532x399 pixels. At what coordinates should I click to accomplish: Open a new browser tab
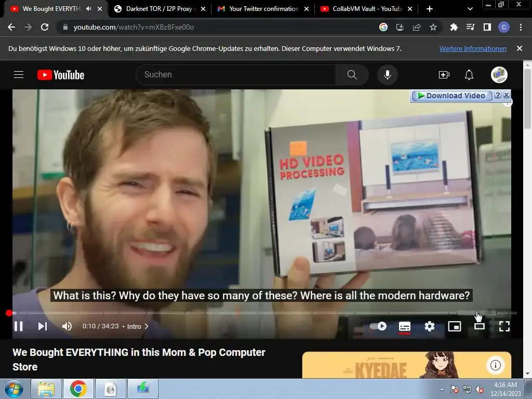coord(430,9)
